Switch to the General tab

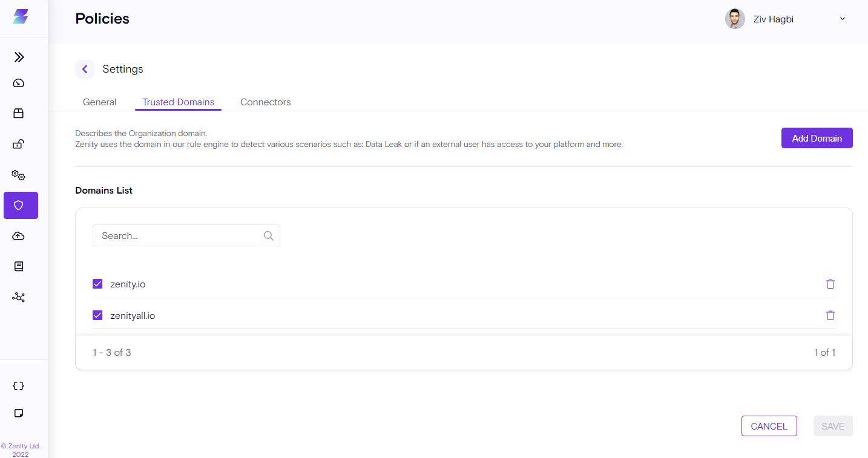99,102
